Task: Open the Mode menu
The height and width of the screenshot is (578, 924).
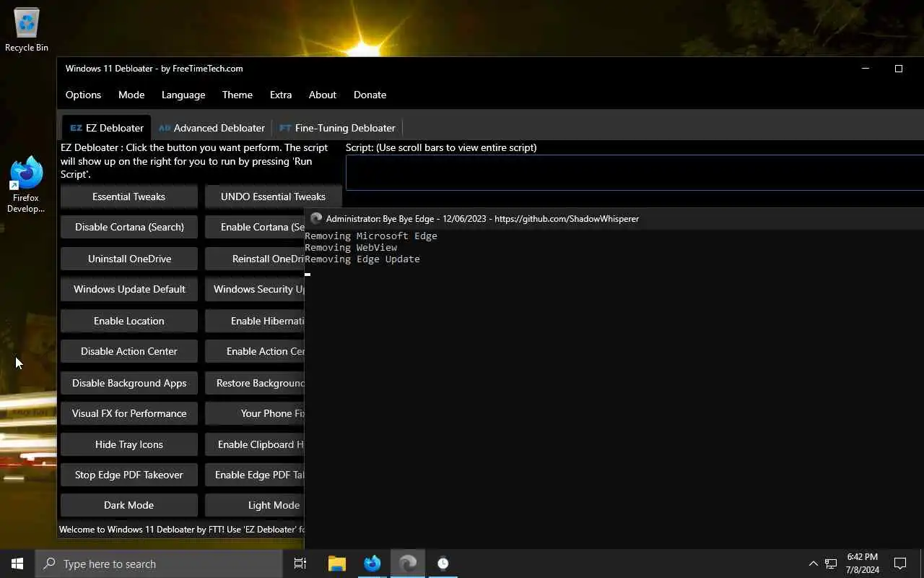Action: [x=131, y=95]
